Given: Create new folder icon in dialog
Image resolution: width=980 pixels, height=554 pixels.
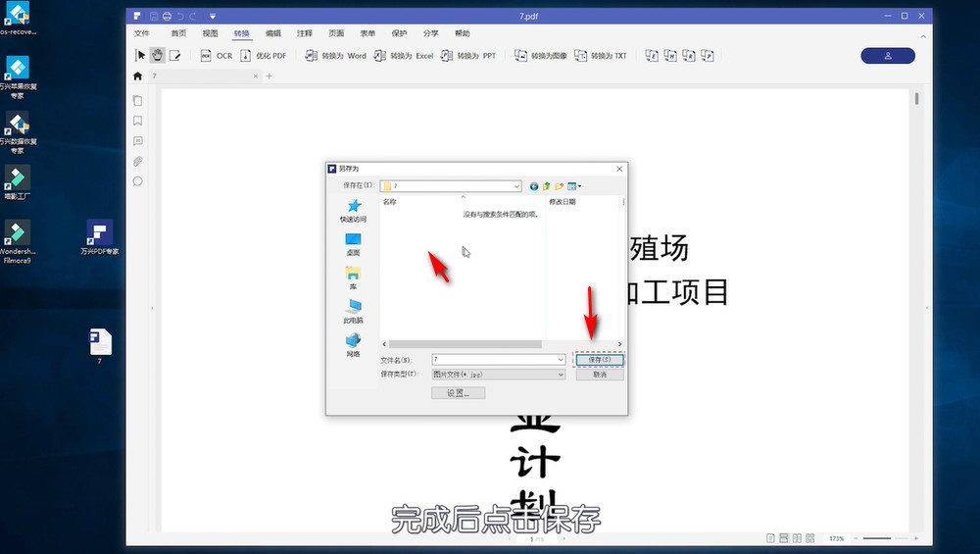Looking at the screenshot, I should (x=559, y=185).
